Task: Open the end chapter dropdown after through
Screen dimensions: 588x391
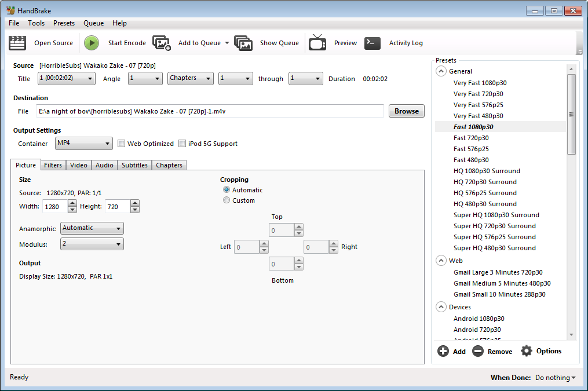Action: coord(306,78)
